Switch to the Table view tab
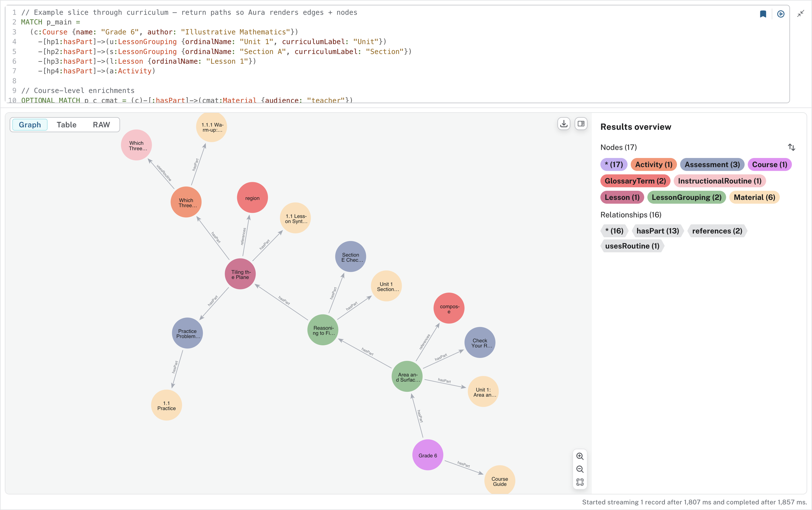Viewport: 812px width, 510px height. (x=66, y=125)
